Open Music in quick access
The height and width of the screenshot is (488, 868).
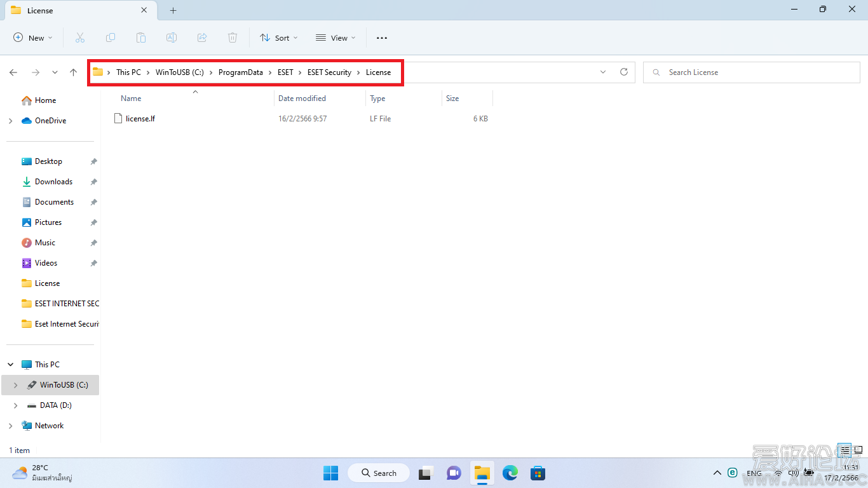click(x=44, y=243)
